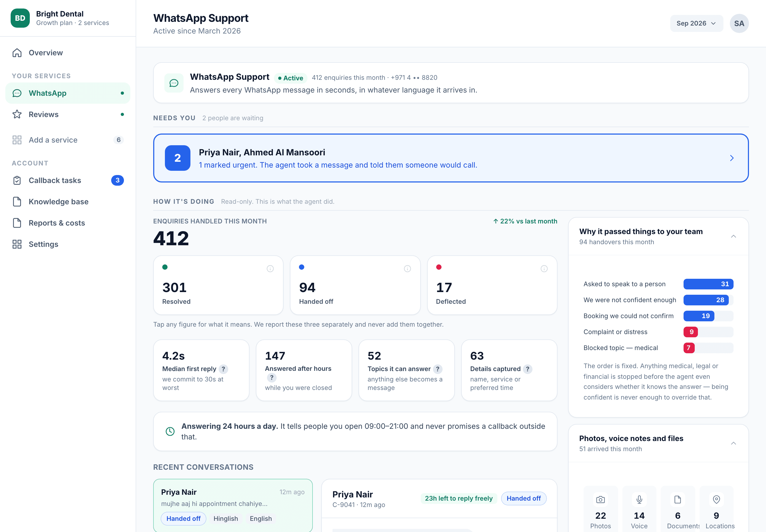The height and width of the screenshot is (532, 766).
Task: Click the We were not confident enough bar
Action: (706, 300)
